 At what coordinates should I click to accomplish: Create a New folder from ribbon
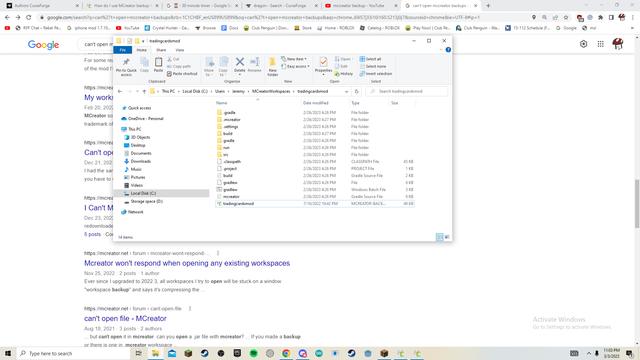[272, 67]
